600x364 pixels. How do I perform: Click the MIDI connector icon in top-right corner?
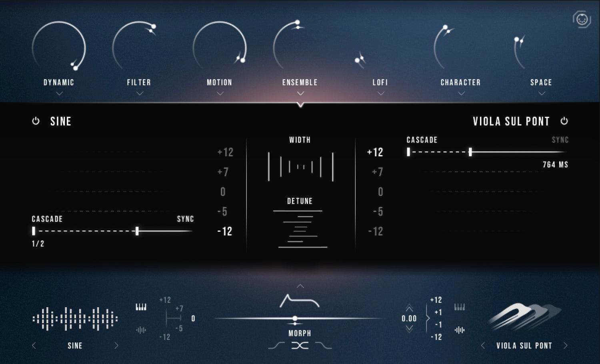[x=582, y=19]
